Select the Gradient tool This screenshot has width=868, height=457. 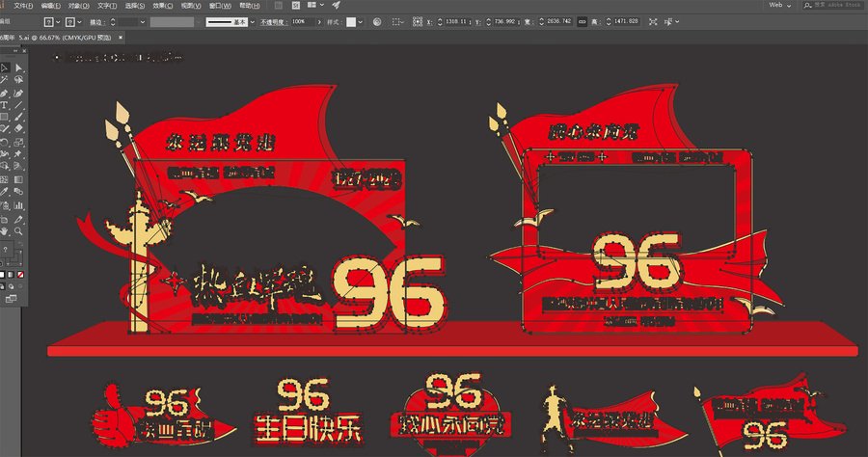pos(18,180)
